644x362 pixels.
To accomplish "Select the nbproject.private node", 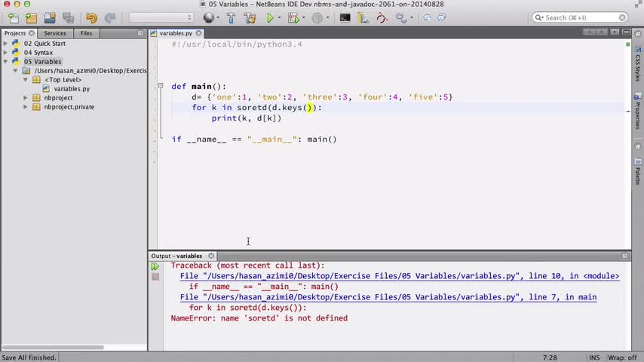I will pyautogui.click(x=69, y=107).
